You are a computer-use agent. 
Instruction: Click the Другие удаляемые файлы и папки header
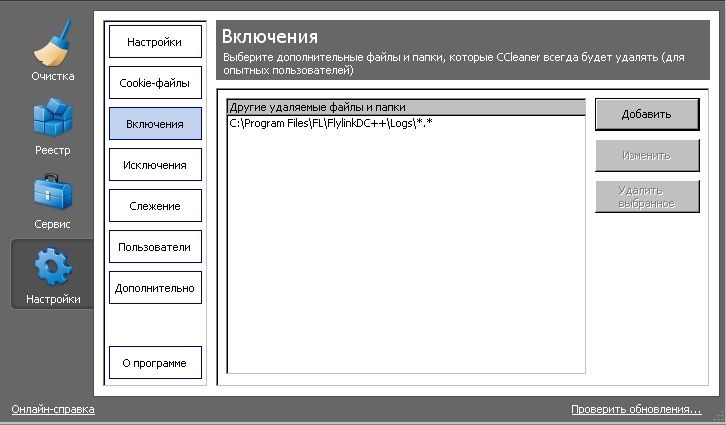click(405, 107)
